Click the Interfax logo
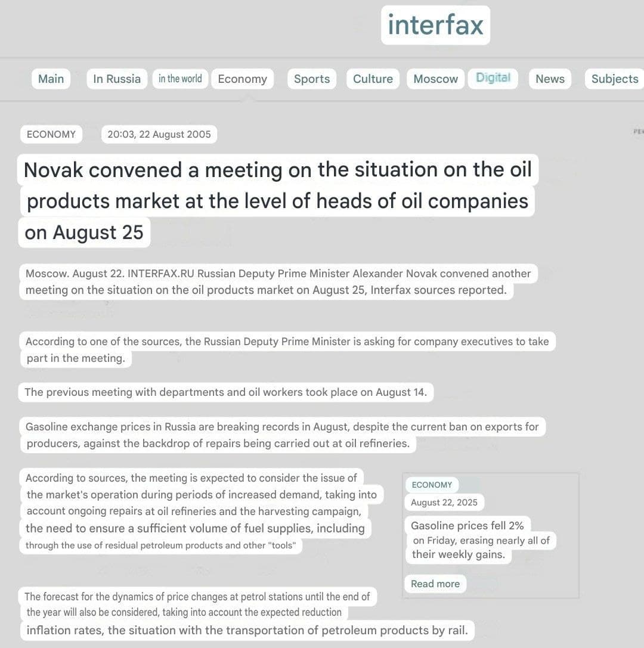Screen dimensions: 644x648 click(x=435, y=25)
